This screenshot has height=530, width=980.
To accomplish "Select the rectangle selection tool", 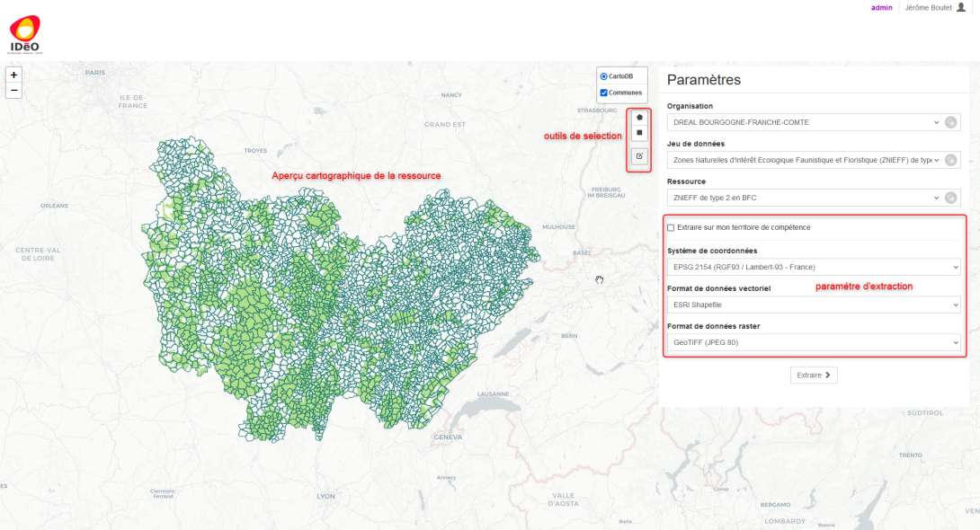I will click(x=639, y=133).
